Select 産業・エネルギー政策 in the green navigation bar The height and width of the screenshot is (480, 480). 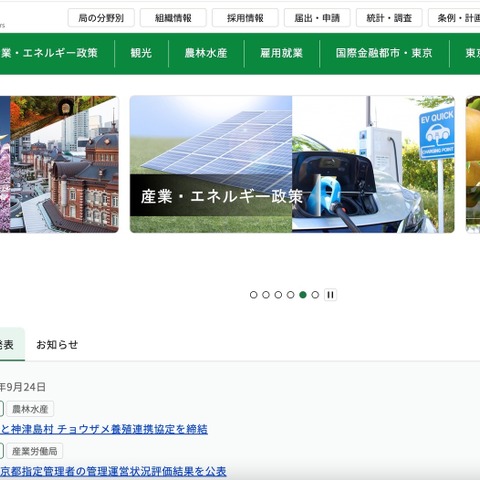click(x=49, y=53)
